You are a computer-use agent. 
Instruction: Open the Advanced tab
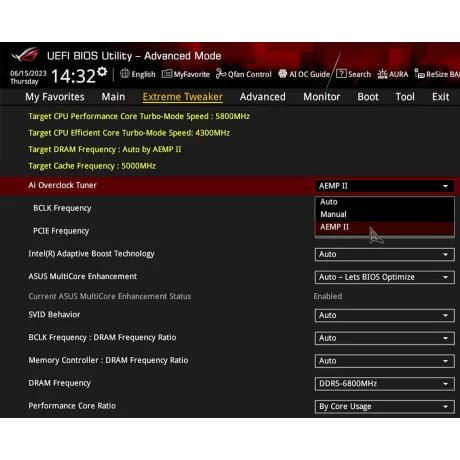[263, 97]
